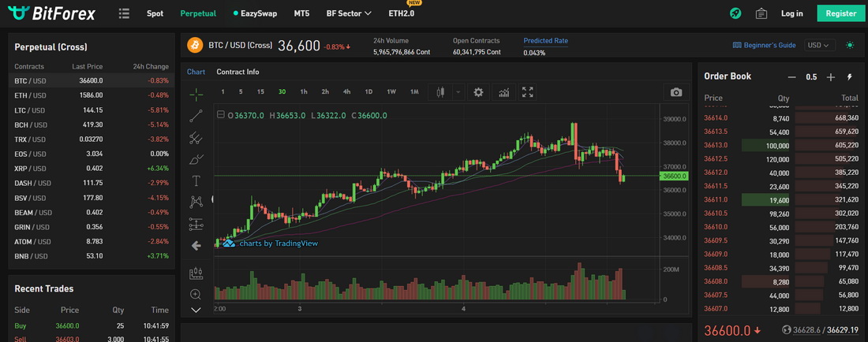Click the orange Bitcoin coin icon

[x=195, y=45]
